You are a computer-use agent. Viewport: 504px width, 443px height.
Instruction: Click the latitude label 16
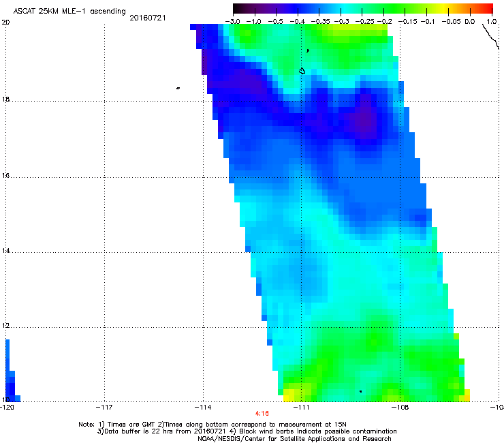coord(5,176)
